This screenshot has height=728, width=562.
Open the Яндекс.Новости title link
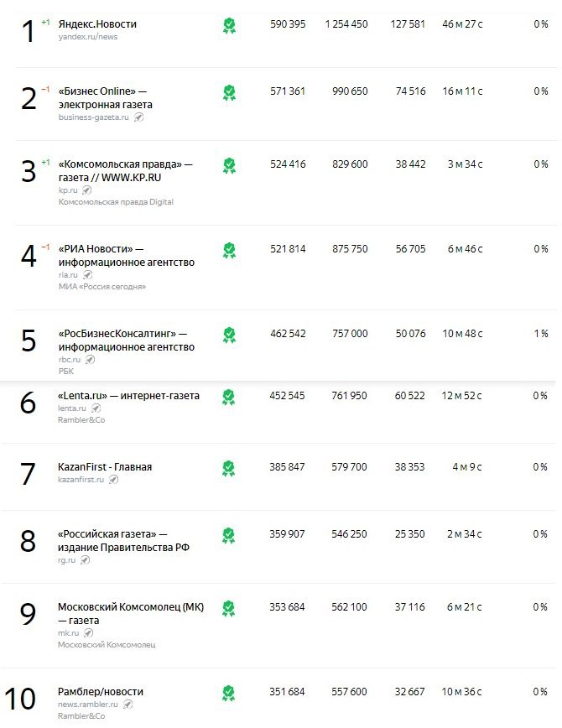tap(97, 24)
